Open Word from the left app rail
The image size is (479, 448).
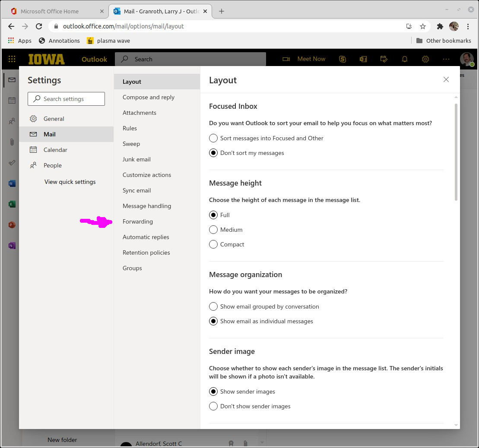click(x=12, y=183)
